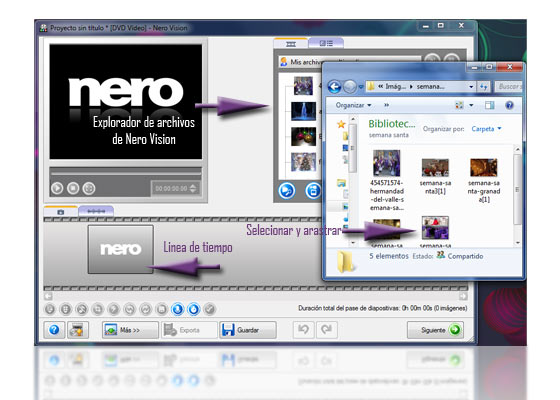The height and width of the screenshot is (400, 560).
Task: Click the Exporta button
Action: pos(189,330)
